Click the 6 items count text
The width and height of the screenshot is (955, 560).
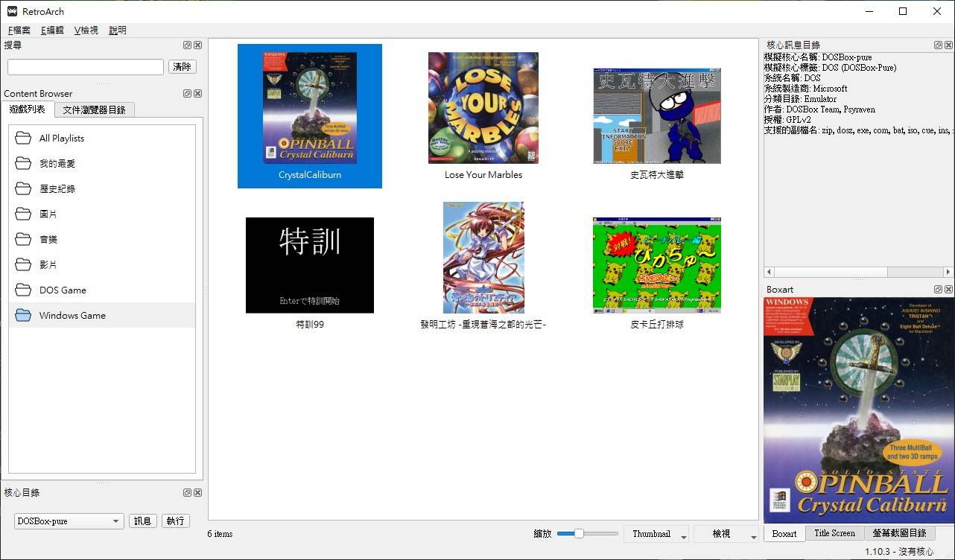pos(220,534)
